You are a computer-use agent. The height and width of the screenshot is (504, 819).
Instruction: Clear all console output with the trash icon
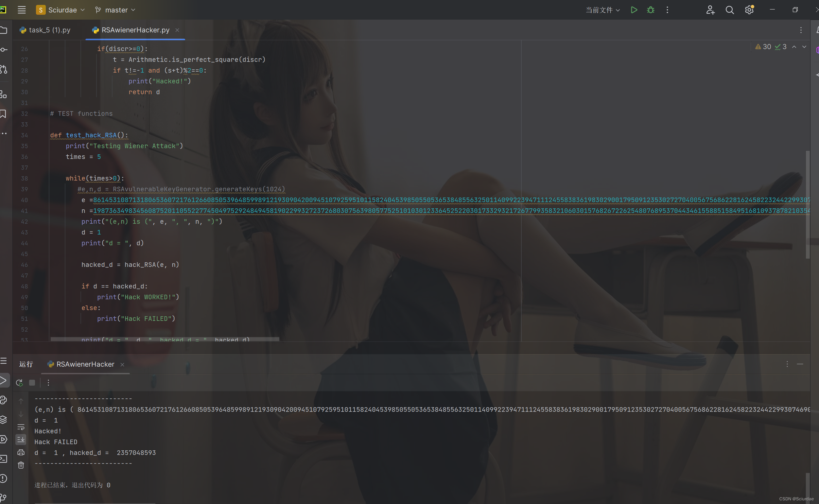tap(21, 465)
